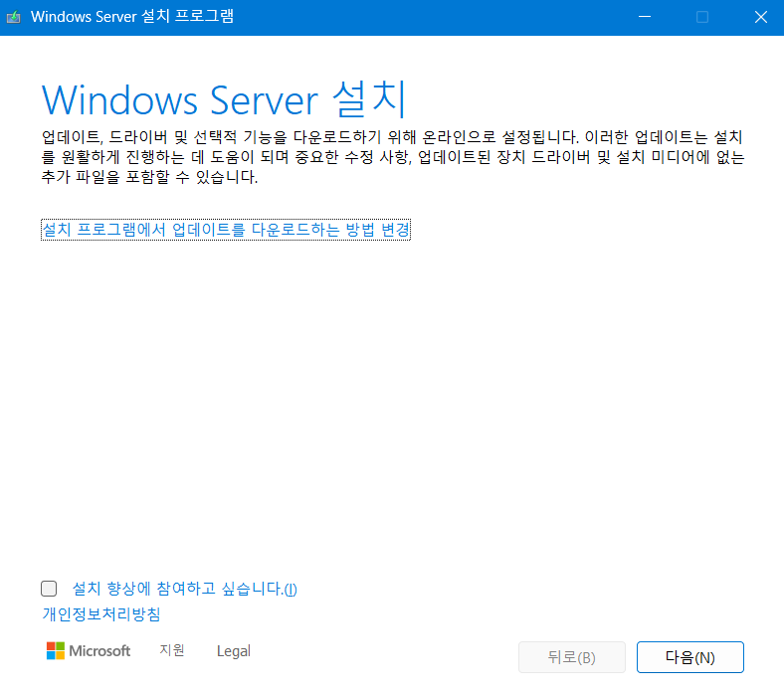
Task: Minimize the Windows Server setup window
Action: click(645, 17)
